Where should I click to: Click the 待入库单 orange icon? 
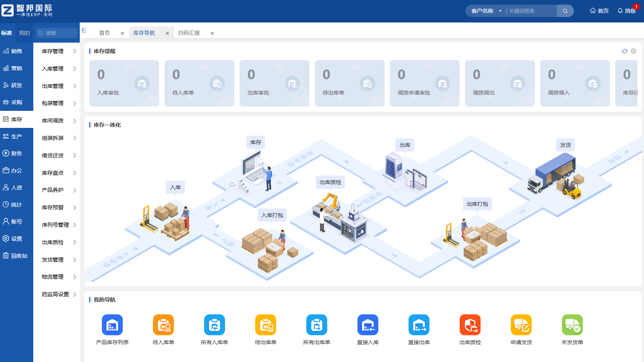click(163, 325)
